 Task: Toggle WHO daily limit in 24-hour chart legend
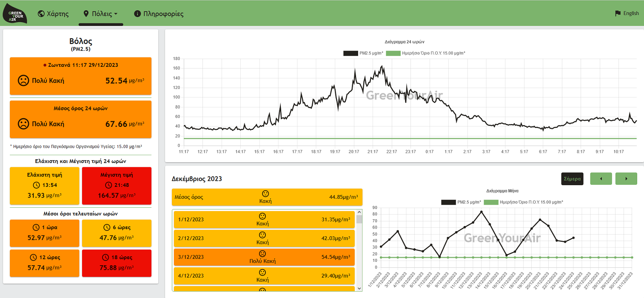coord(425,53)
